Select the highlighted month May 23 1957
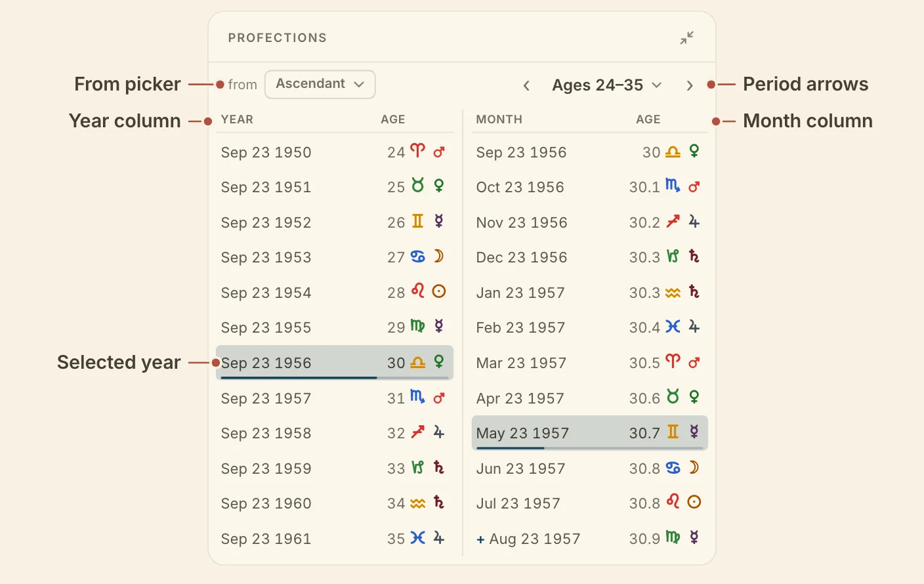Viewport: 924px width, 584px height. tap(589, 433)
